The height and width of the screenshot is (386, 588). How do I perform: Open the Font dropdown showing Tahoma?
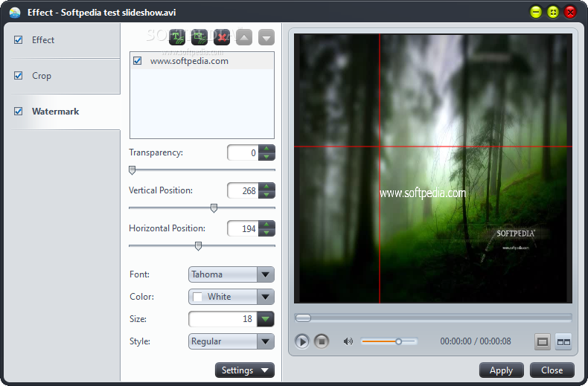(x=266, y=274)
